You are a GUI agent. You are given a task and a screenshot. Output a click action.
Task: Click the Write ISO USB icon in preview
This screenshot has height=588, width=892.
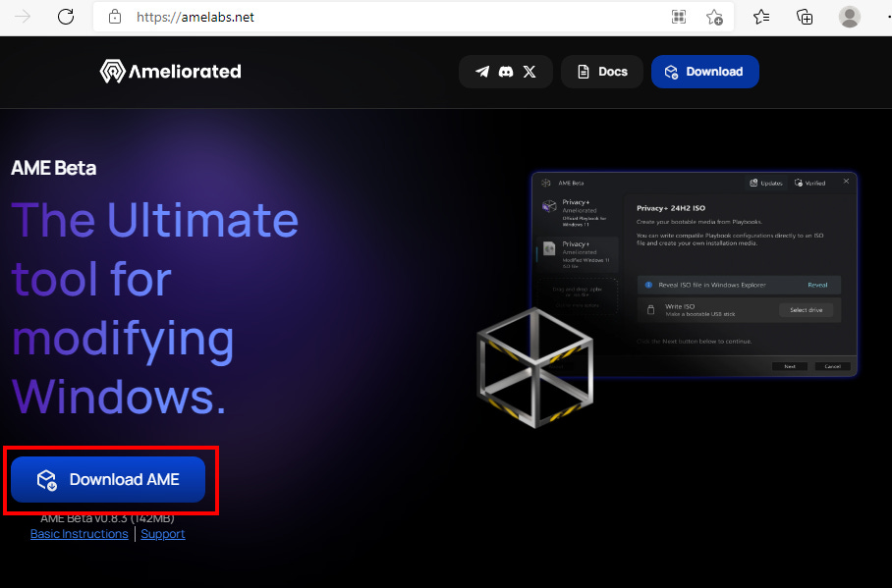coord(650,310)
